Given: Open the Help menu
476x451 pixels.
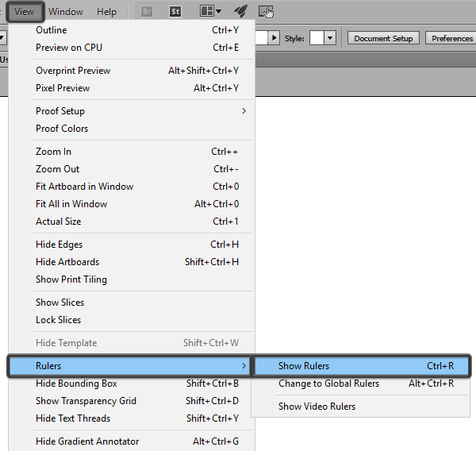Looking at the screenshot, I should (106, 12).
